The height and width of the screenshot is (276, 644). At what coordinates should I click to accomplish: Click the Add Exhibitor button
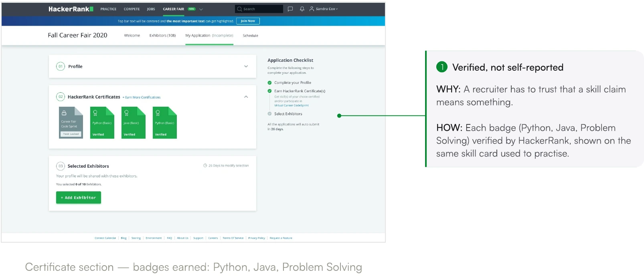coord(79,197)
